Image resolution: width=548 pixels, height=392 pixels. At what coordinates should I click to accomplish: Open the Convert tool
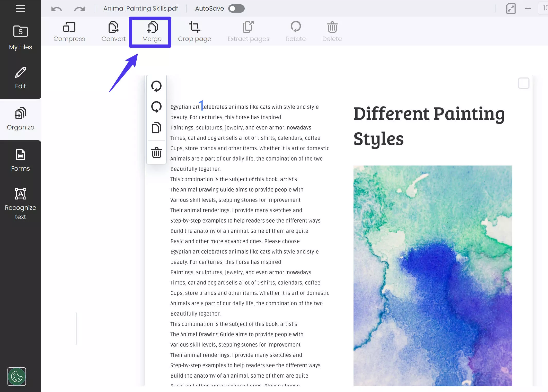pyautogui.click(x=113, y=31)
